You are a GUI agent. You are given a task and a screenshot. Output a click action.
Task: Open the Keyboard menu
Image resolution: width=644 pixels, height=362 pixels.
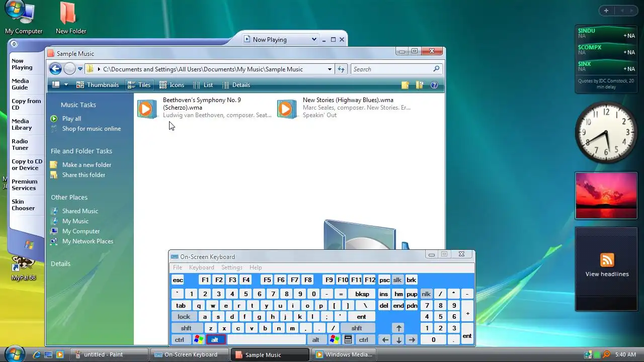coord(202,267)
